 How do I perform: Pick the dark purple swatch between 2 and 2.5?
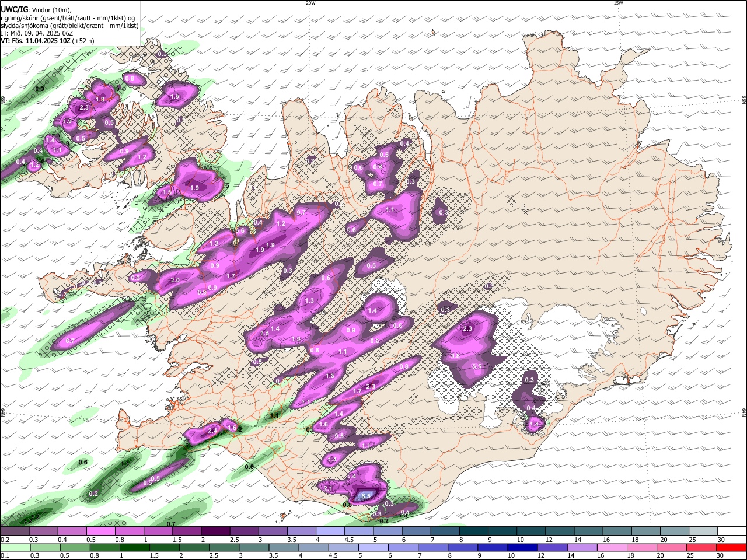tap(215, 531)
